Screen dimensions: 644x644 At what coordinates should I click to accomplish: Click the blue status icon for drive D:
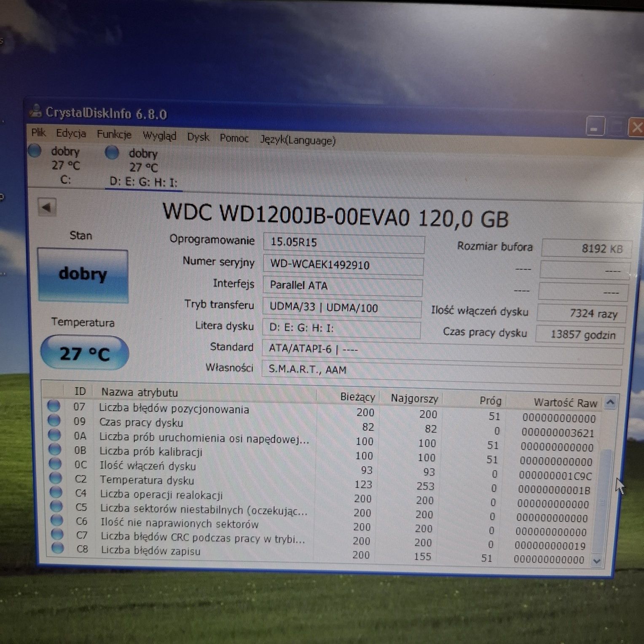coord(112,152)
